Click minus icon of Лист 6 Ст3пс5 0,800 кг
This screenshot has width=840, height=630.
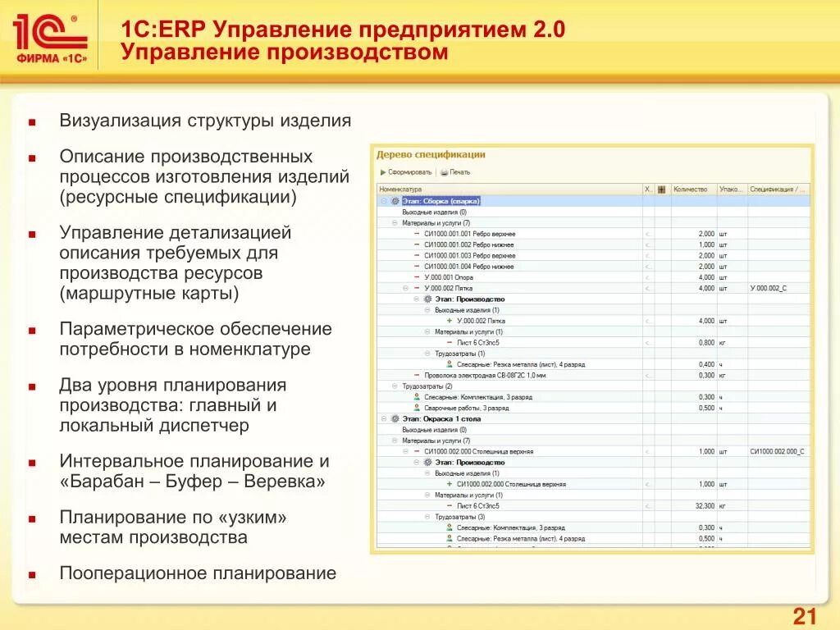pyautogui.click(x=450, y=342)
